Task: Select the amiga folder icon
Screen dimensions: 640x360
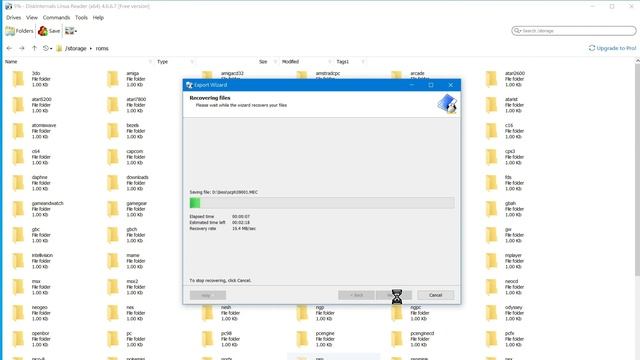Action: 113,79
